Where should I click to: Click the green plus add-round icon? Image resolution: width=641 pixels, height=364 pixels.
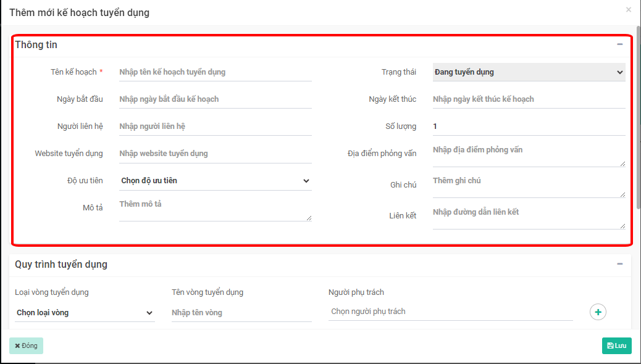click(598, 312)
